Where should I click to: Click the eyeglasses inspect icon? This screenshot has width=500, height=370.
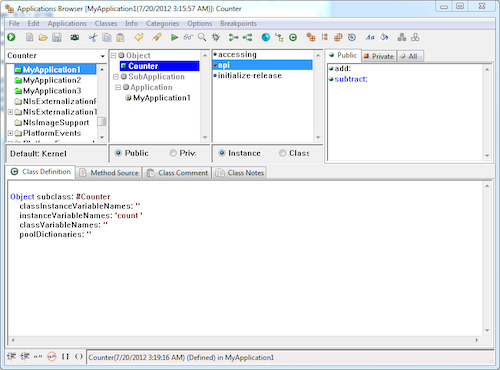(188, 37)
